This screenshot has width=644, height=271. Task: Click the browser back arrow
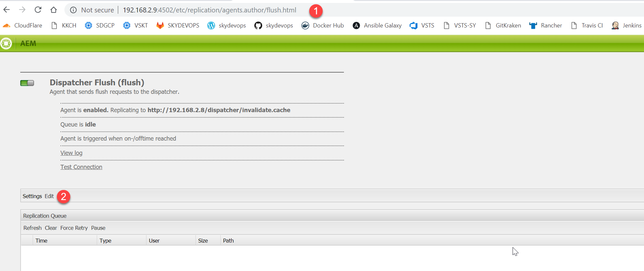tap(7, 10)
